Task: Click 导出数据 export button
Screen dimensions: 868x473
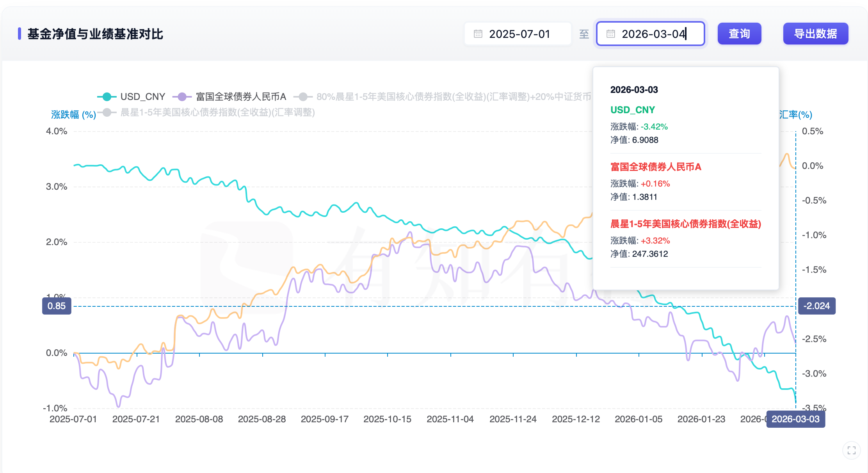Action: (x=815, y=34)
